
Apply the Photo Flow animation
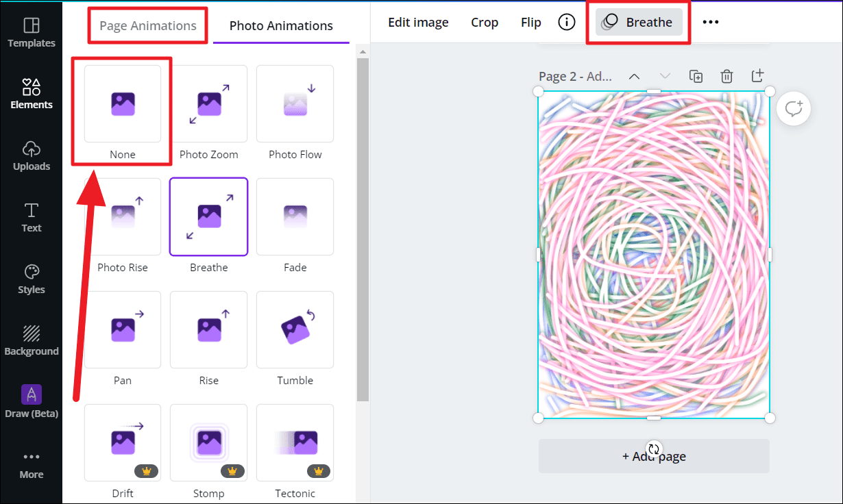295,104
